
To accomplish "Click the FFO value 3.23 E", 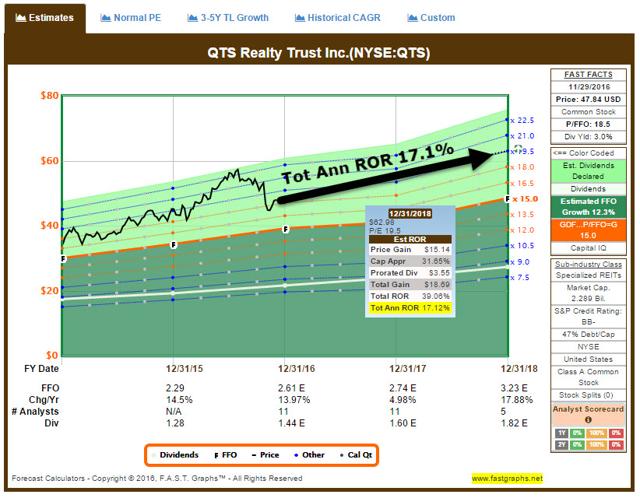I will pyautogui.click(x=514, y=388).
